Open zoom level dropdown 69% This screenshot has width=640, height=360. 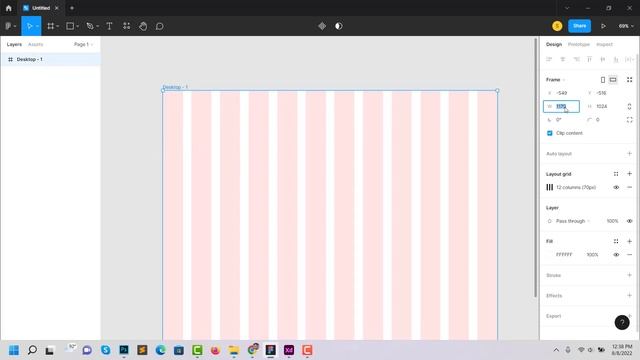(626, 26)
